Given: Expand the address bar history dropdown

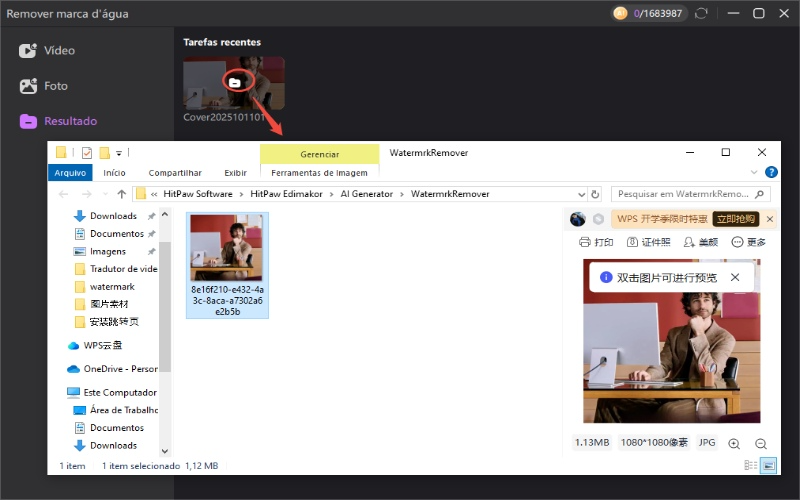Looking at the screenshot, I should point(580,194).
